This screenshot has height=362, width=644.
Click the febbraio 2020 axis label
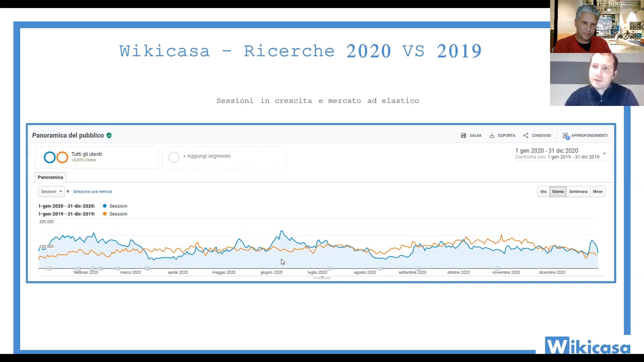click(x=86, y=272)
